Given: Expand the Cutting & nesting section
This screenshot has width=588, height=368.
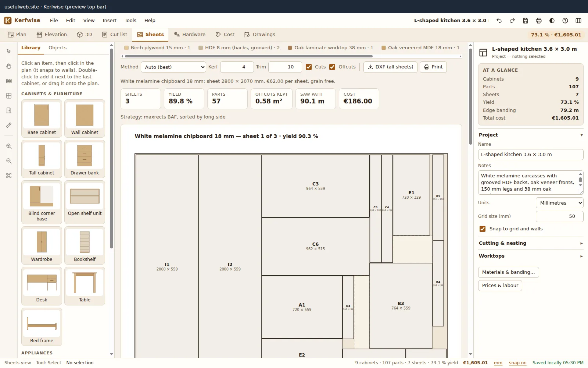Looking at the screenshot, I should pyautogui.click(x=531, y=243).
